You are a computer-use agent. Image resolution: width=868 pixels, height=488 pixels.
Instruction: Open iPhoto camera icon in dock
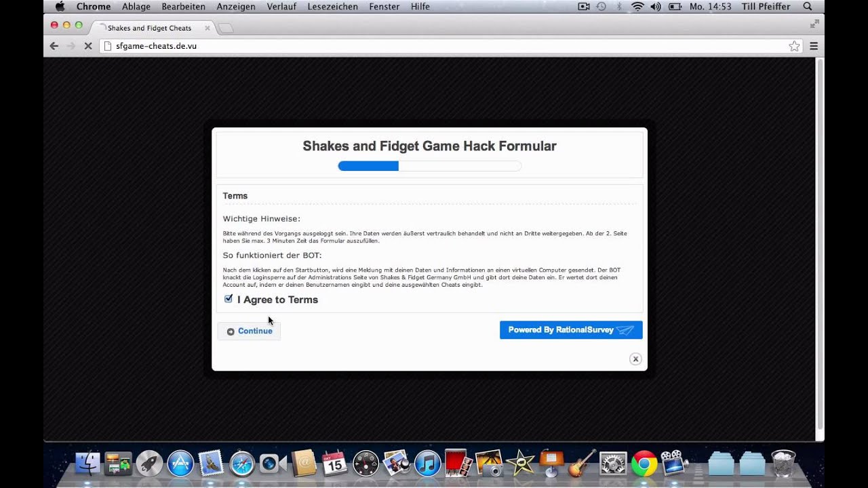coord(489,464)
